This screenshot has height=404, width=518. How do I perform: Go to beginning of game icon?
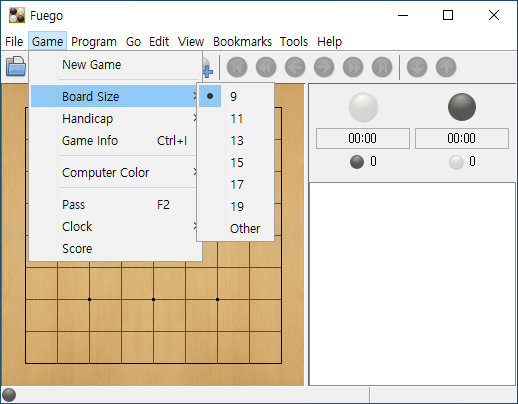[x=237, y=67]
